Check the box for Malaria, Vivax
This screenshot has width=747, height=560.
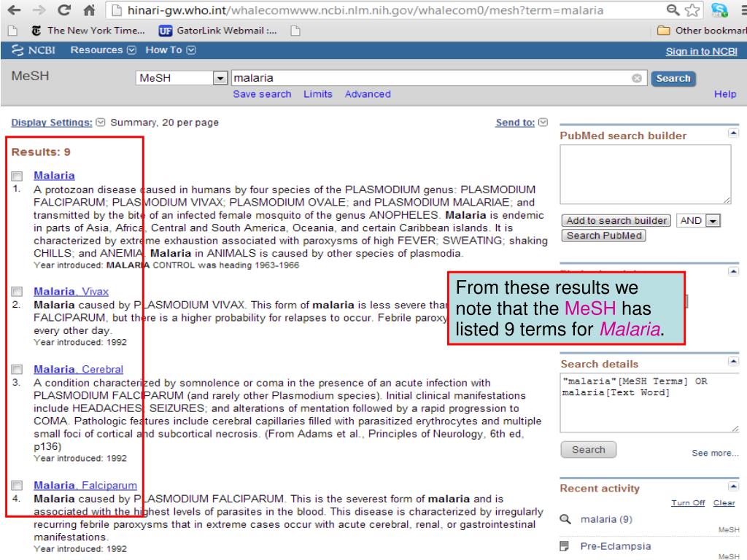[17, 292]
